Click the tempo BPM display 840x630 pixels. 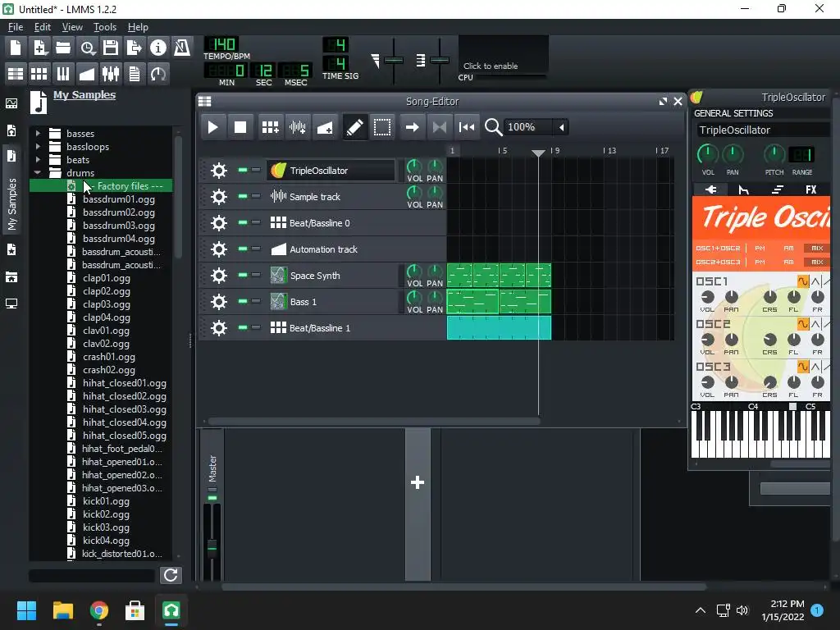[x=221, y=44]
